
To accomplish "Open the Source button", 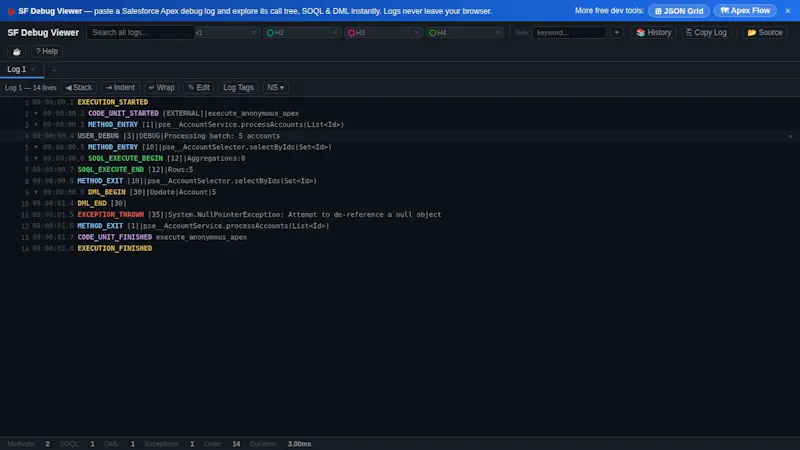I will pos(765,33).
